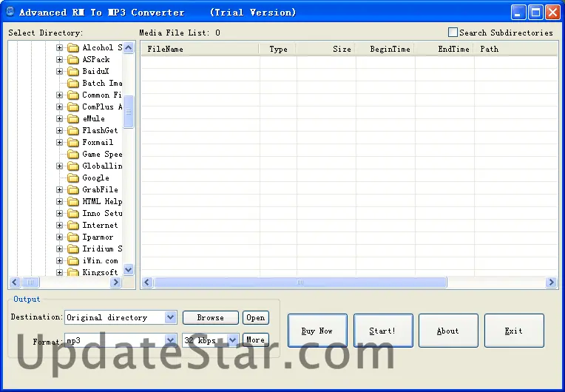Click the Iridium folder icon
This screenshot has height=392, width=565.
click(x=73, y=249)
